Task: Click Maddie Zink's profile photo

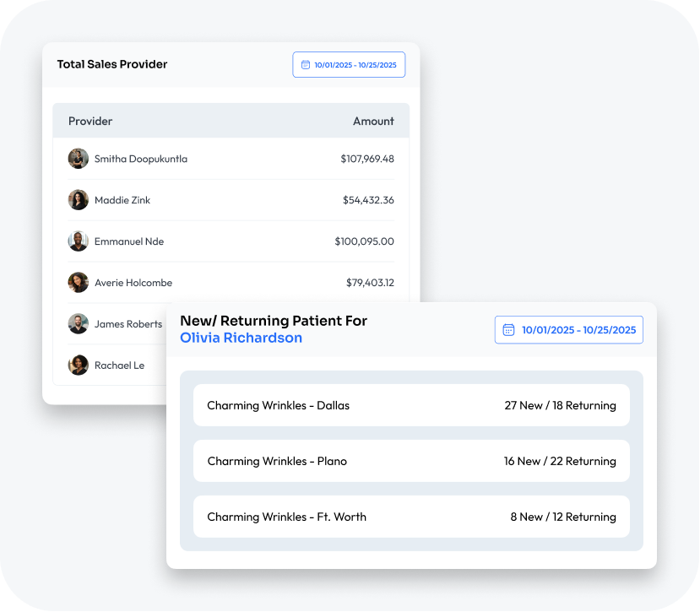Action: coord(79,200)
